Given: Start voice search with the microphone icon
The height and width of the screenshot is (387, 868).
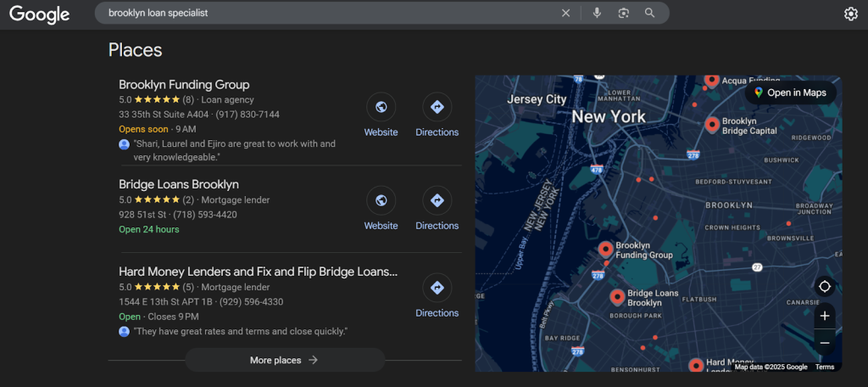Looking at the screenshot, I should coord(597,13).
